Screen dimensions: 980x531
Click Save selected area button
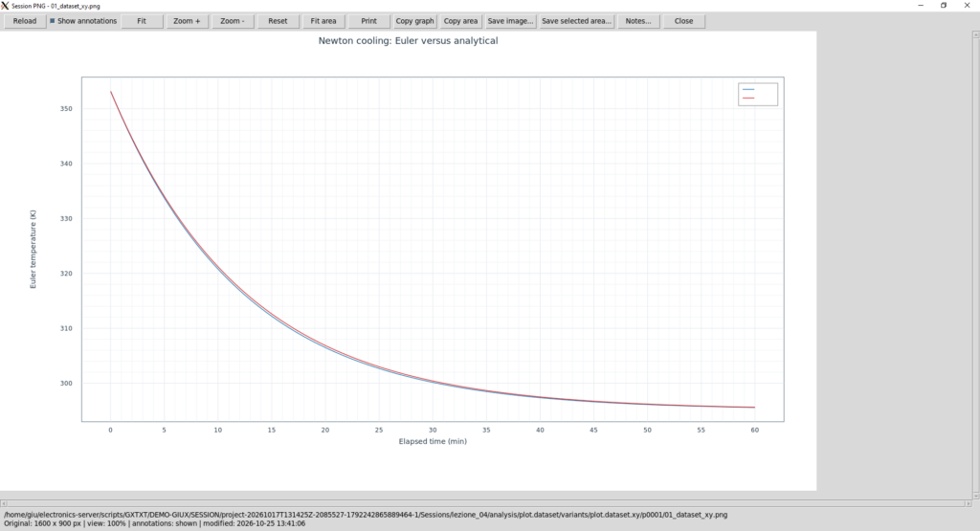point(577,21)
